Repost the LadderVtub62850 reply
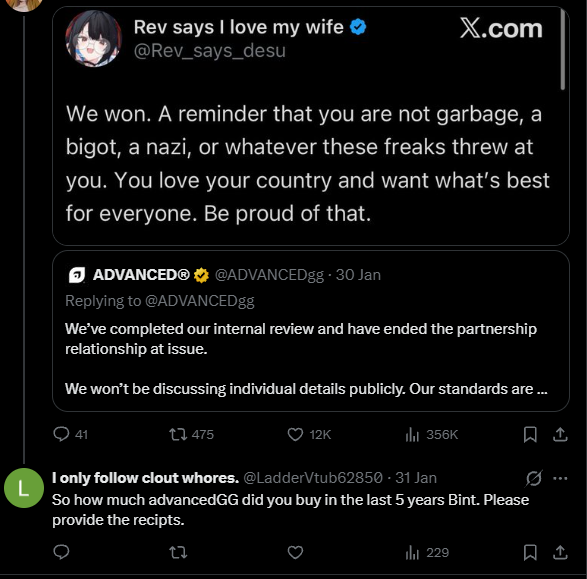 tap(178, 552)
